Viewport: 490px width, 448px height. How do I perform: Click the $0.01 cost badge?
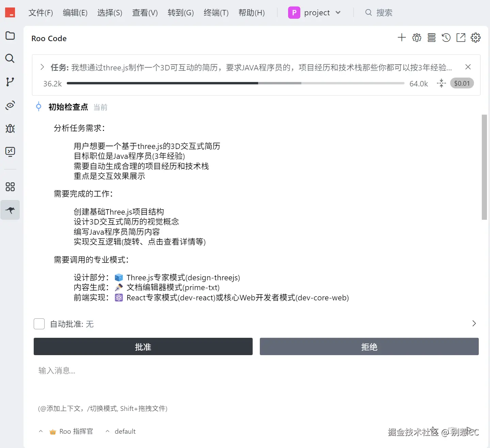(x=462, y=83)
